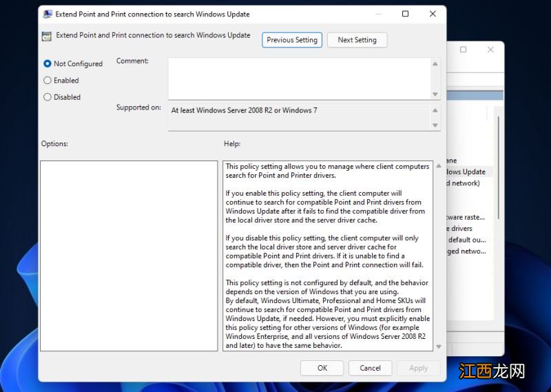Click Help pane scroll down arrow
551x392 pixels.
[439, 347]
